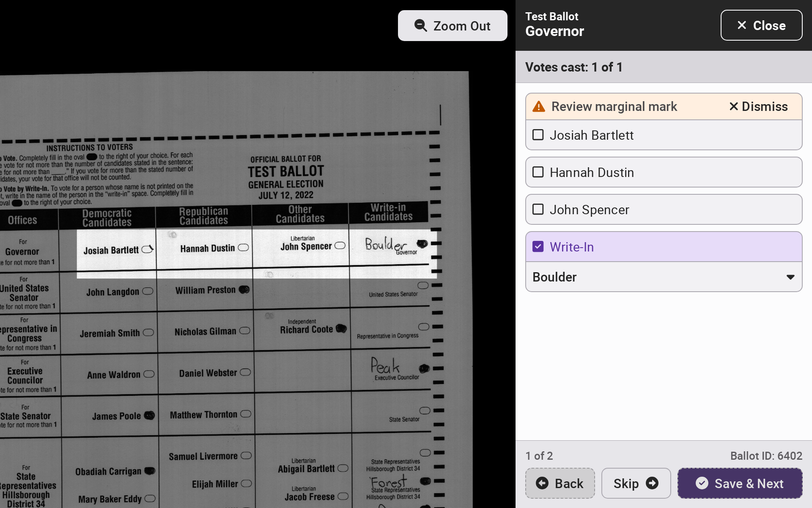Click the Josiah Bartlett oval on ballot image
Image resolution: width=812 pixels, height=508 pixels.
tap(147, 249)
